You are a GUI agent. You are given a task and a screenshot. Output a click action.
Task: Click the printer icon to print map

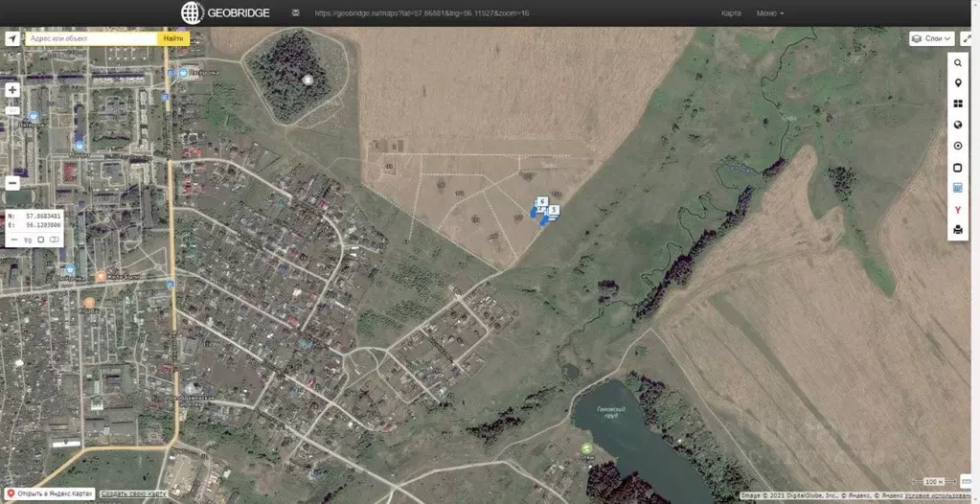(x=958, y=229)
